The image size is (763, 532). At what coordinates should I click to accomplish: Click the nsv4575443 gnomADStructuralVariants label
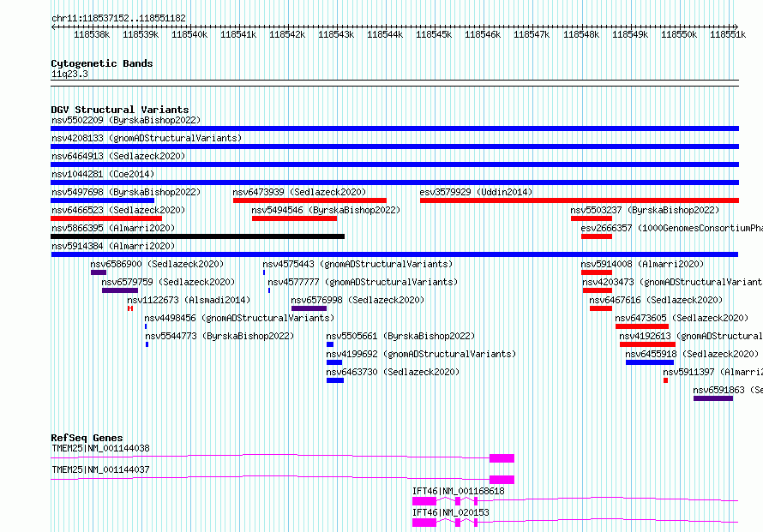tap(357, 264)
